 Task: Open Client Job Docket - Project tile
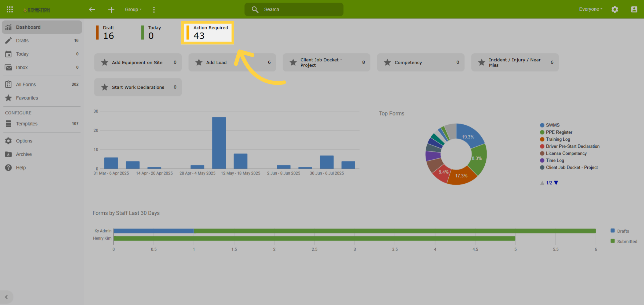(326, 62)
